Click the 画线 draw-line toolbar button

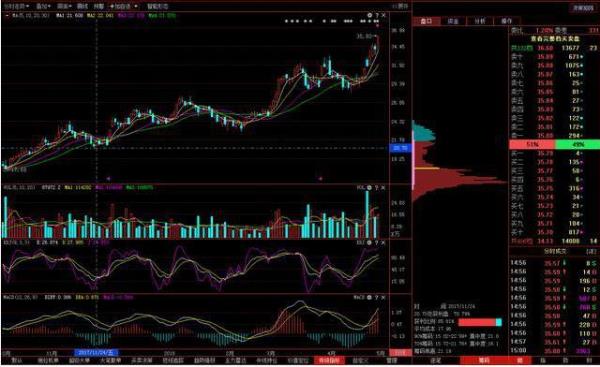[82, 6]
